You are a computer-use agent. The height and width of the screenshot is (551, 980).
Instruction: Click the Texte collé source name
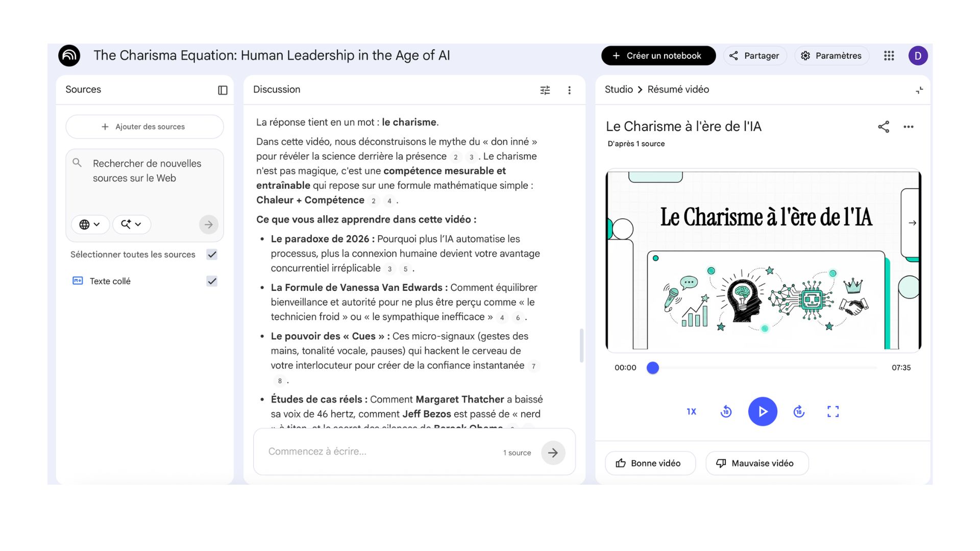110,281
